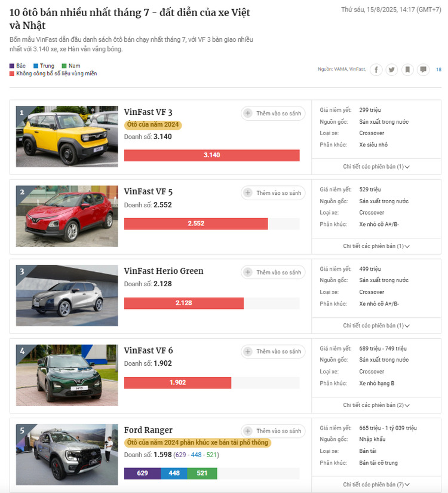This screenshot has width=448, height=493.
Task: Click the green Nam legend swatch
Action: (64, 66)
